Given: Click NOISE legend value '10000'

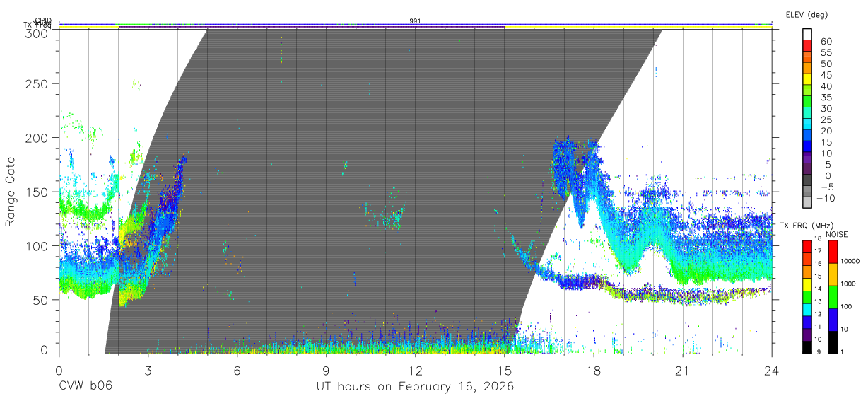Looking at the screenshot, I should pos(852,261).
